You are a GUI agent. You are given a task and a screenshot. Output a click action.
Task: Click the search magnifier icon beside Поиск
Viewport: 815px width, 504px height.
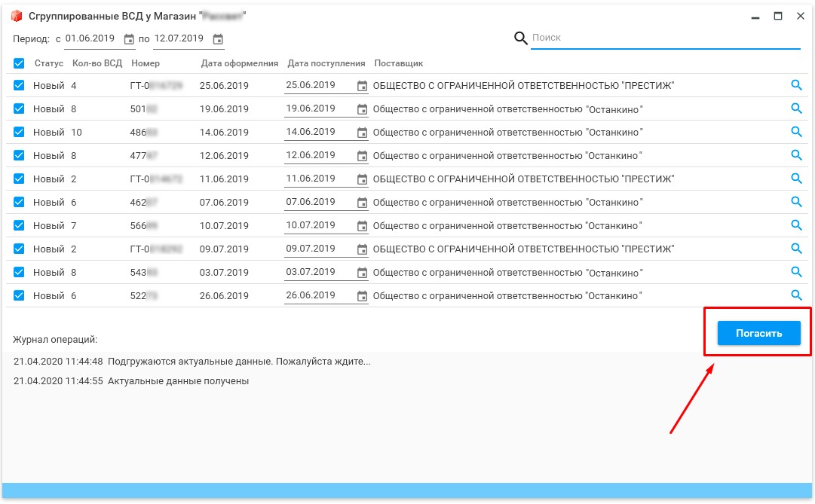(520, 38)
